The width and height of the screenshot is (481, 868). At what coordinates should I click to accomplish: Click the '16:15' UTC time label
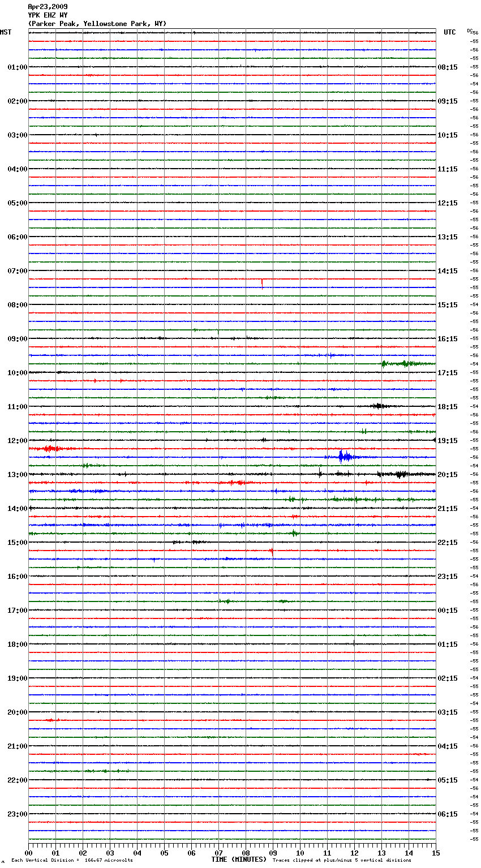pos(448,339)
